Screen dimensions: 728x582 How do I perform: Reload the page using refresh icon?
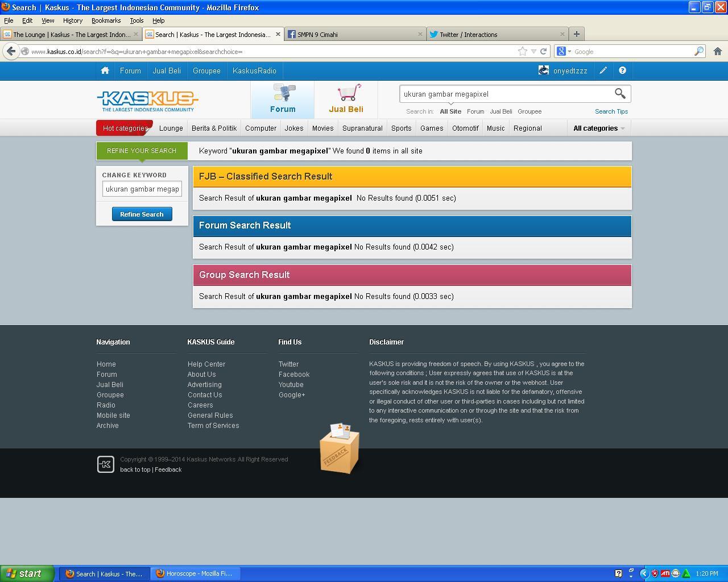point(543,51)
